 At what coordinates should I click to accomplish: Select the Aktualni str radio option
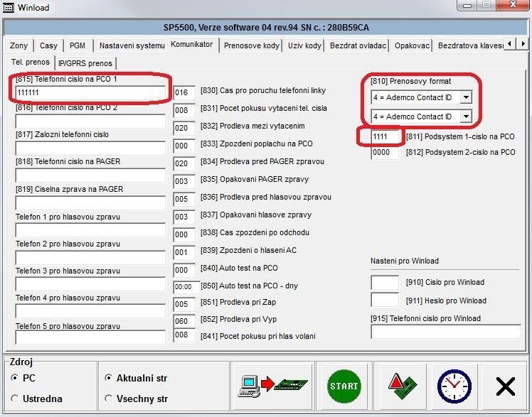(x=108, y=379)
